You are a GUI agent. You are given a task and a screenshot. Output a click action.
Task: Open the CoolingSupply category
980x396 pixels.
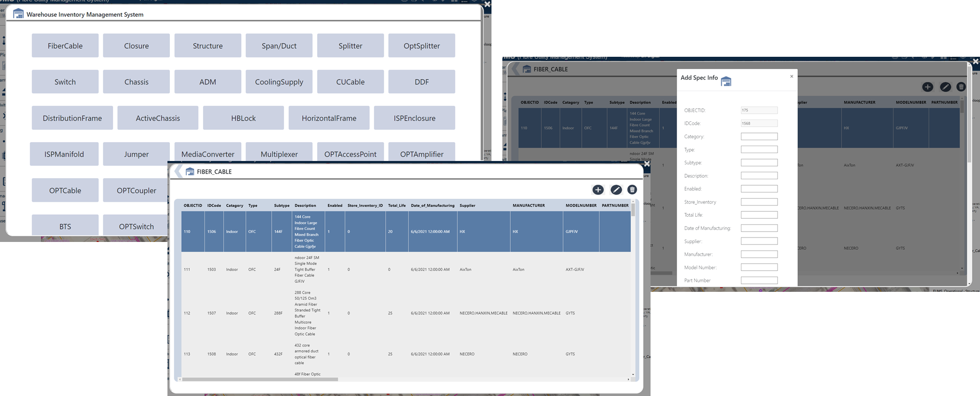click(x=279, y=81)
